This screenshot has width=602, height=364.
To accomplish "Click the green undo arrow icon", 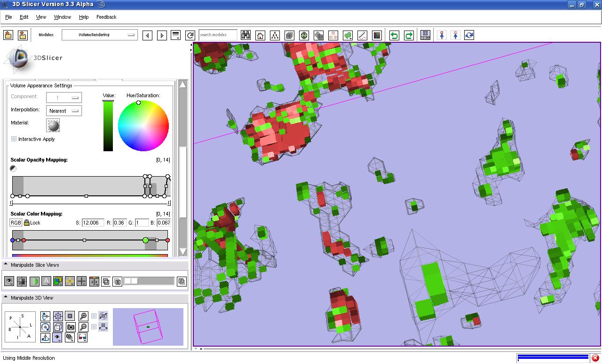I will [x=394, y=35].
